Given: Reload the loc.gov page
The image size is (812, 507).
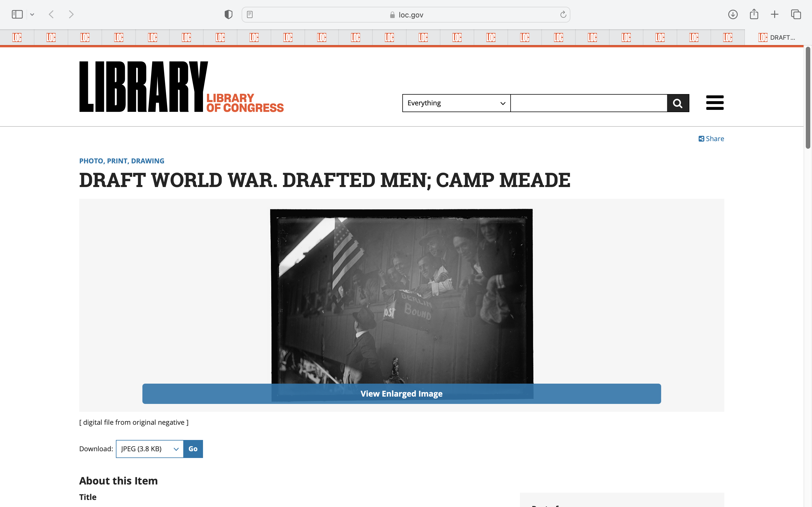Looking at the screenshot, I should pos(563,14).
